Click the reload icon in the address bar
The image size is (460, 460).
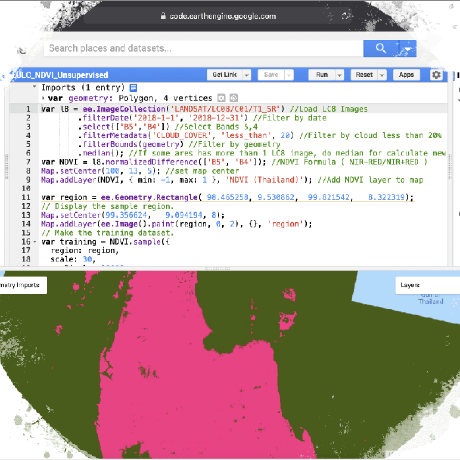(x=346, y=16)
